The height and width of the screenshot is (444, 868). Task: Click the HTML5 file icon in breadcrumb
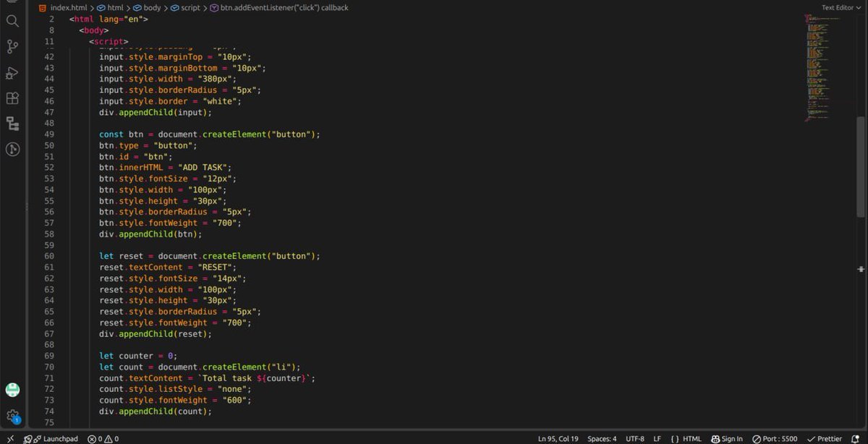43,7
